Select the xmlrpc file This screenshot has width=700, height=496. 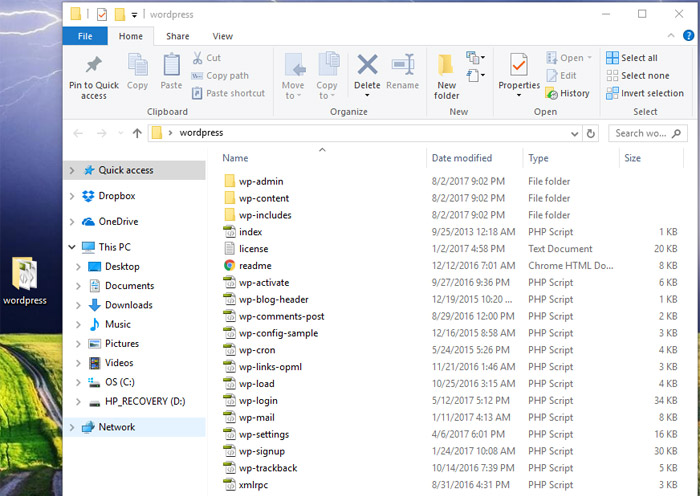253,485
